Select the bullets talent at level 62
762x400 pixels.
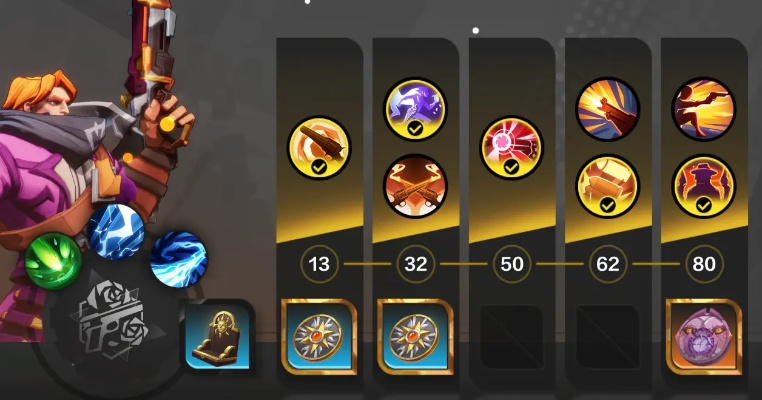click(x=607, y=186)
